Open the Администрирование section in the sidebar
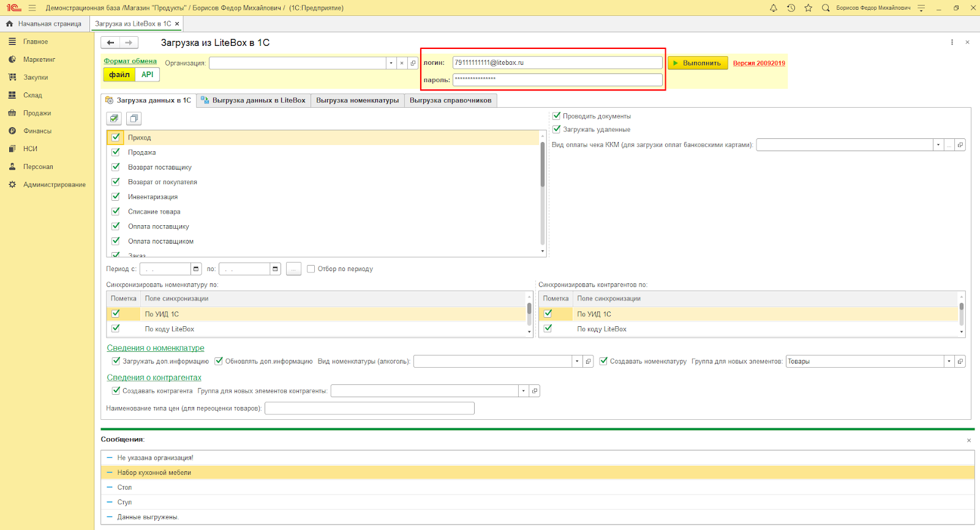Screen dimensions: 980x530 (54, 184)
